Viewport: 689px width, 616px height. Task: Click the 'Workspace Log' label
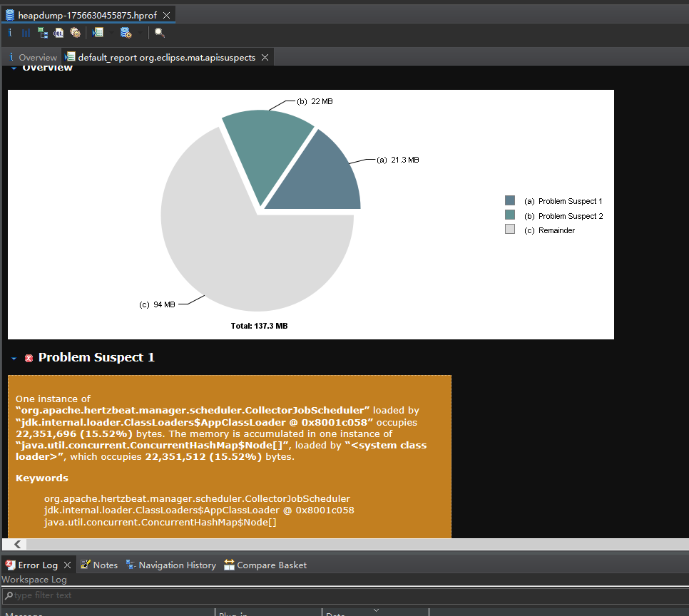[x=34, y=580]
